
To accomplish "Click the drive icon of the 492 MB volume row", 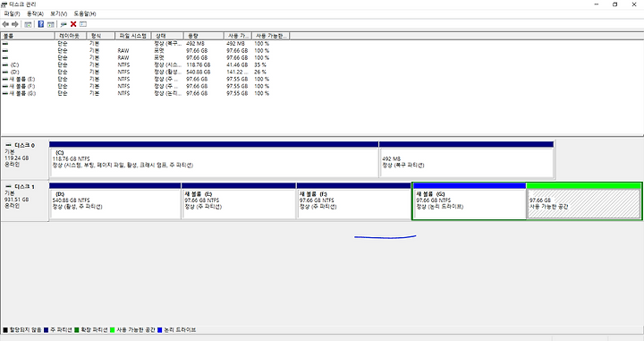I will point(5,43).
